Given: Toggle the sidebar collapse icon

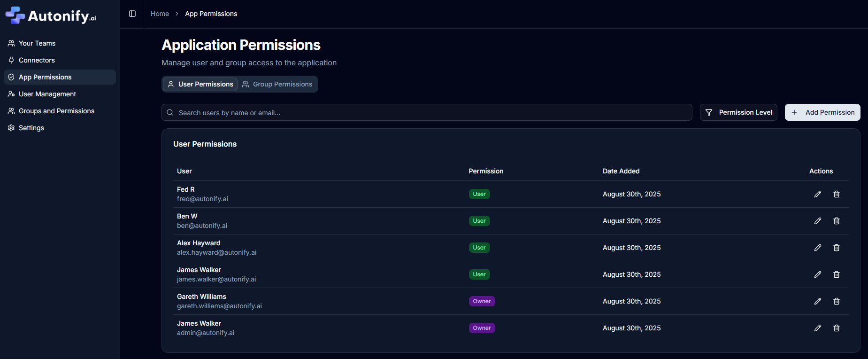Looking at the screenshot, I should point(132,14).
